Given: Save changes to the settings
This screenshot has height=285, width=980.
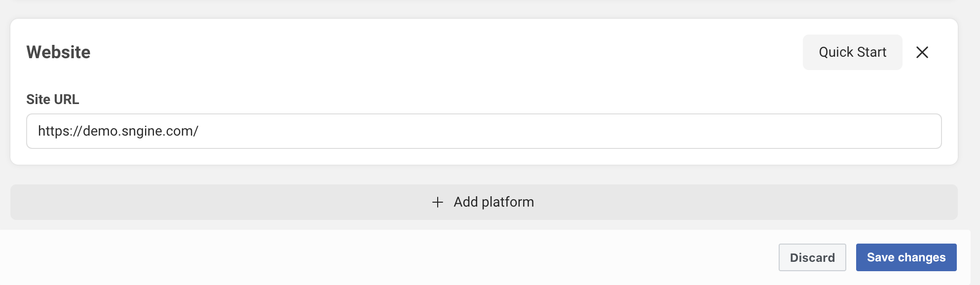Looking at the screenshot, I should 906,257.
